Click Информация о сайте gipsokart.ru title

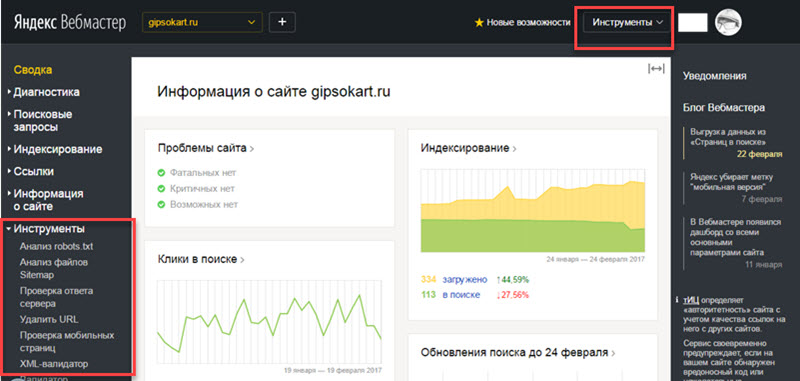click(274, 92)
